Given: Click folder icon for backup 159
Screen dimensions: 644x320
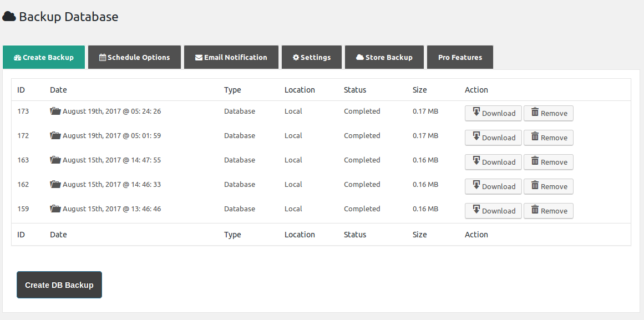Looking at the screenshot, I should 55,209.
